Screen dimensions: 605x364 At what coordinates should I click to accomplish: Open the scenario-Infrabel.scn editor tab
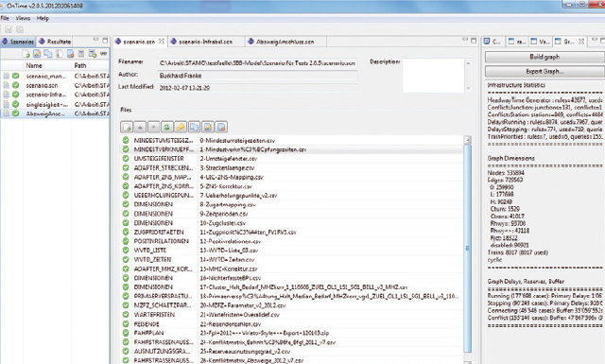(206, 42)
